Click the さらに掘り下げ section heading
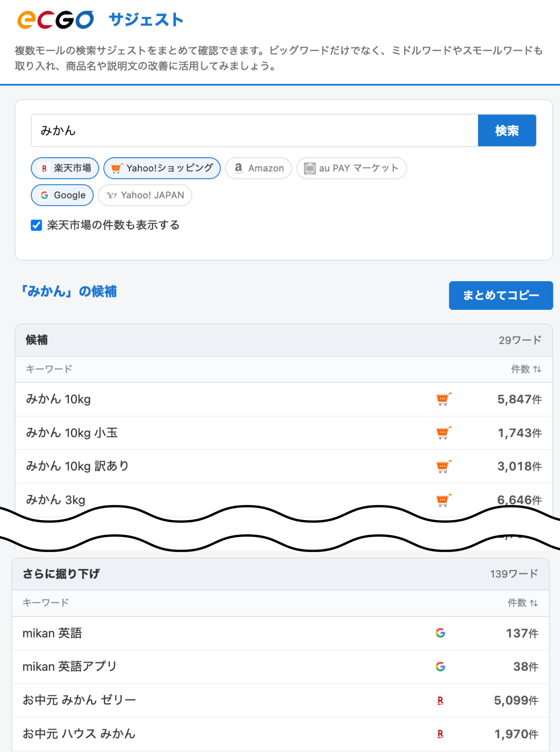Viewport: 560px width, 752px height. [61, 574]
